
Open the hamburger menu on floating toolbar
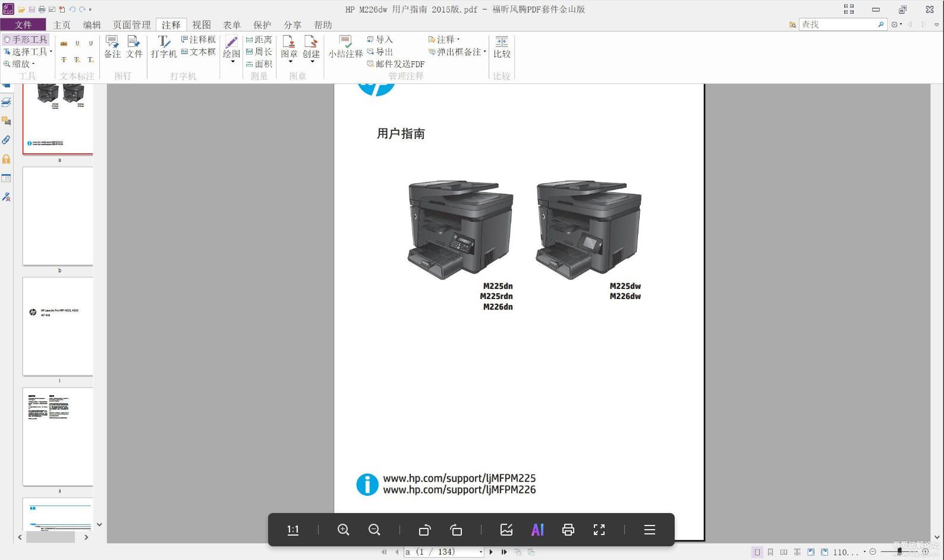[650, 530]
